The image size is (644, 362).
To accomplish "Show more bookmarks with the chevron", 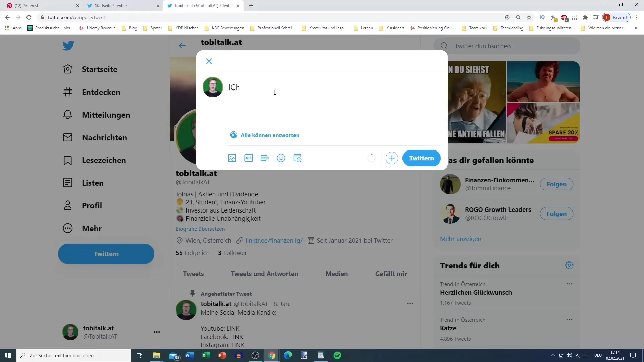I will point(636,28).
